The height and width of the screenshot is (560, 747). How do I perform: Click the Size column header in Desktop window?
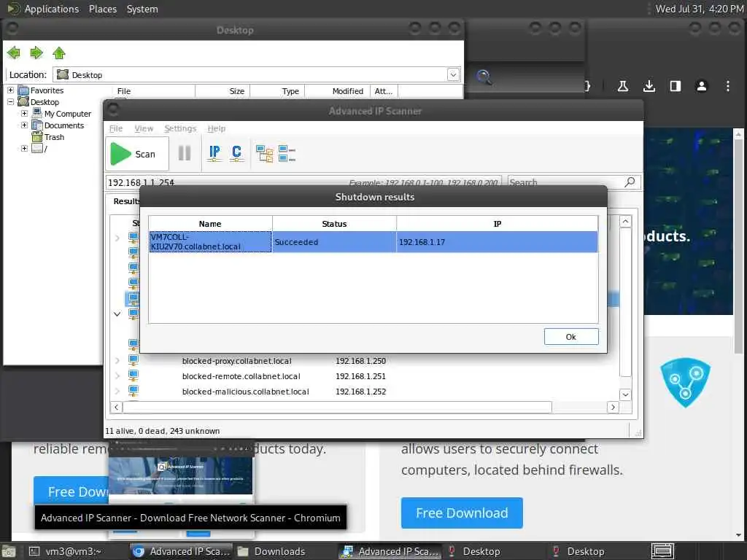point(222,91)
